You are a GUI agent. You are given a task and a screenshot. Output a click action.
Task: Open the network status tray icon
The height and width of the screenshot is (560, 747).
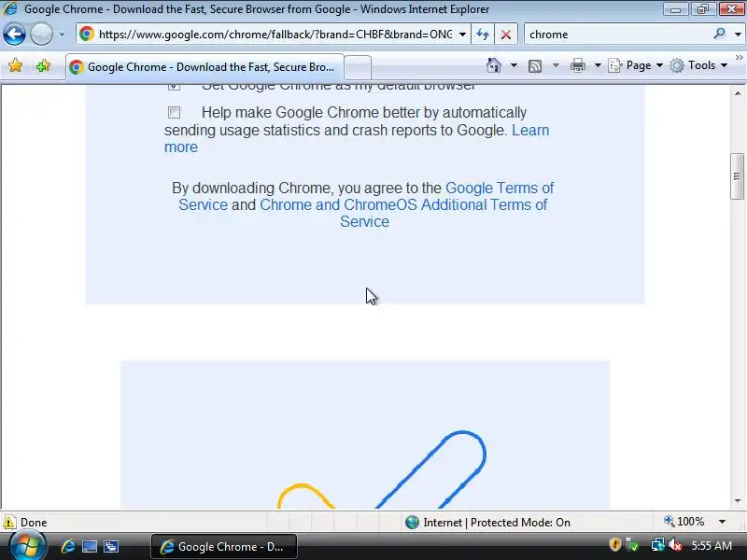tap(657, 544)
